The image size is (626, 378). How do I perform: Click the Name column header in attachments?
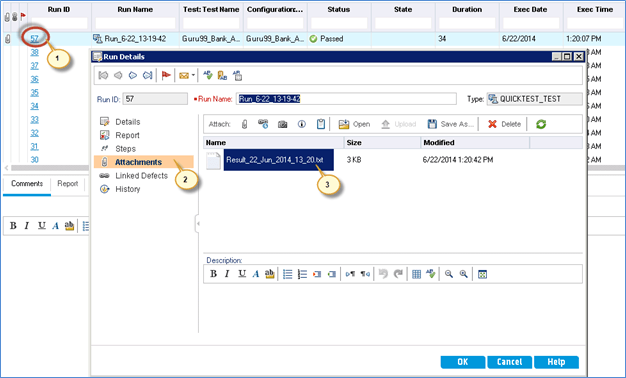coord(273,142)
